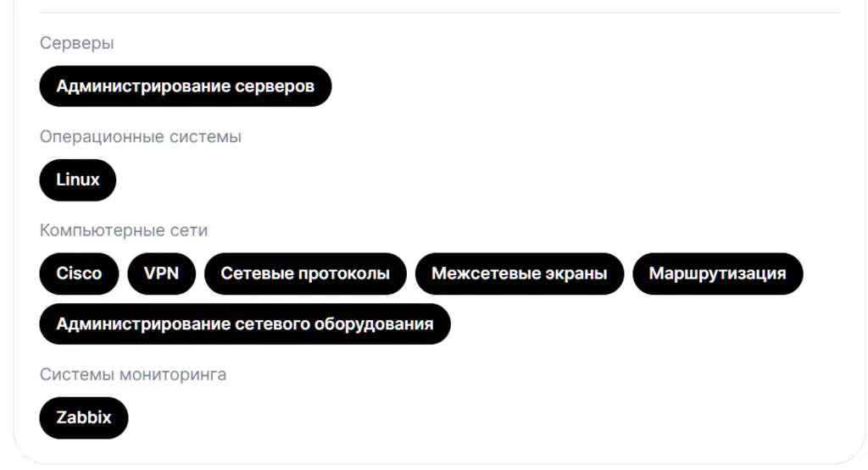This screenshot has height=470, width=868.
Task: Click the Администрирование серверов skill tag
Action: point(185,86)
